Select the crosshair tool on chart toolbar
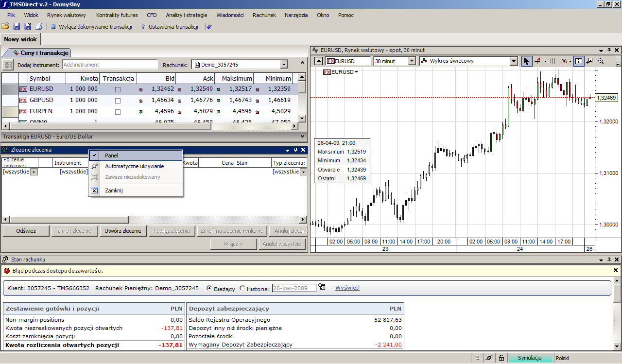 [538, 61]
